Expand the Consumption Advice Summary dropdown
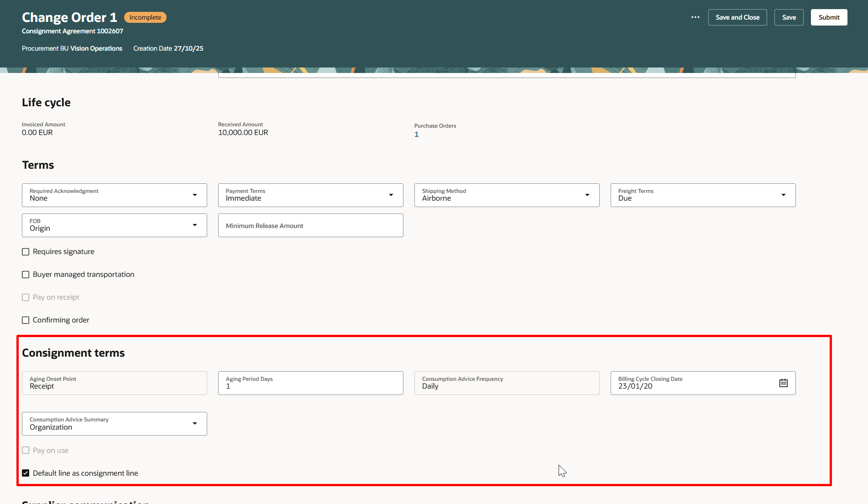 [x=195, y=423]
